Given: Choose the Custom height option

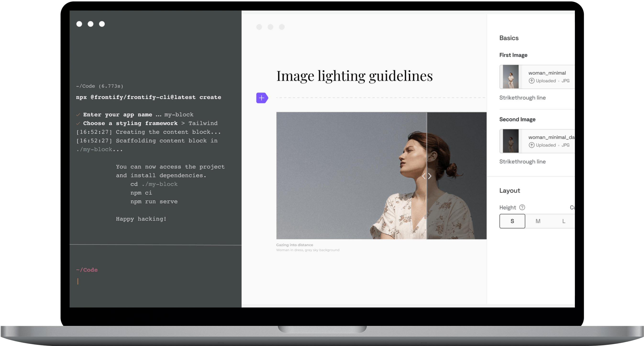Looking at the screenshot, I should coord(572,207).
